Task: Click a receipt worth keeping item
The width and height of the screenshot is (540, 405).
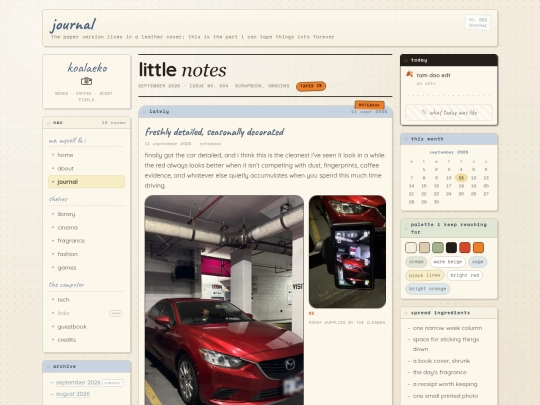Action: click(445, 384)
